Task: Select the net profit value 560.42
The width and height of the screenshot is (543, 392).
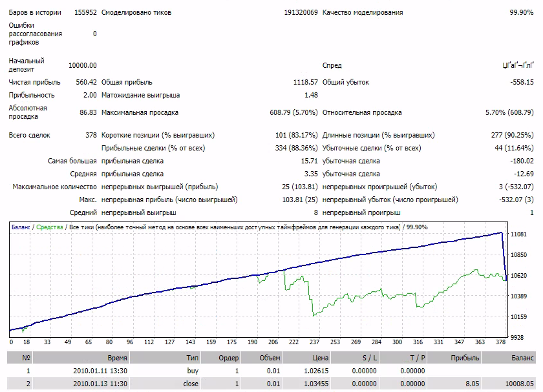Action: coord(86,83)
